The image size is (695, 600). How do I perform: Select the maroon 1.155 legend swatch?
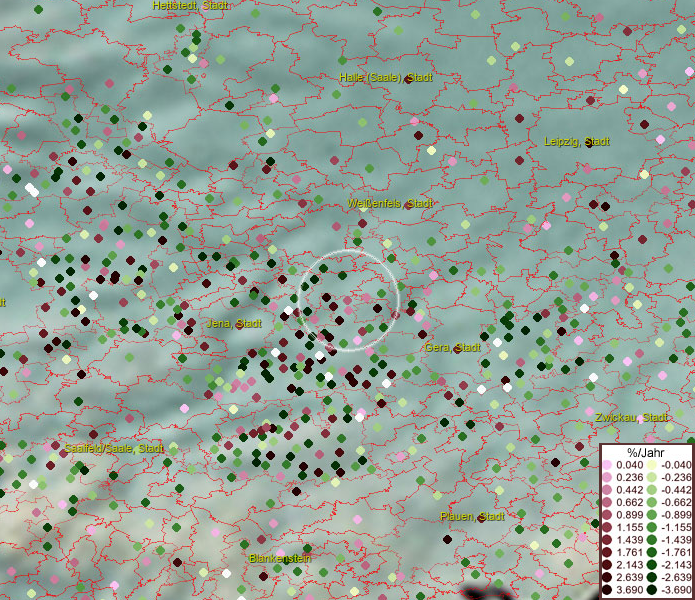click(607, 527)
